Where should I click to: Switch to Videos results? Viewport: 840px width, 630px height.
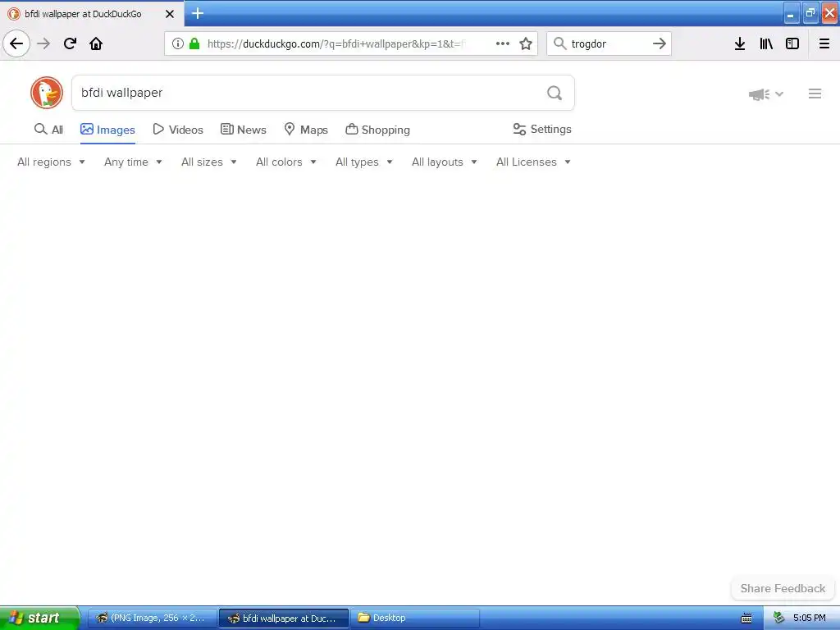(x=178, y=130)
